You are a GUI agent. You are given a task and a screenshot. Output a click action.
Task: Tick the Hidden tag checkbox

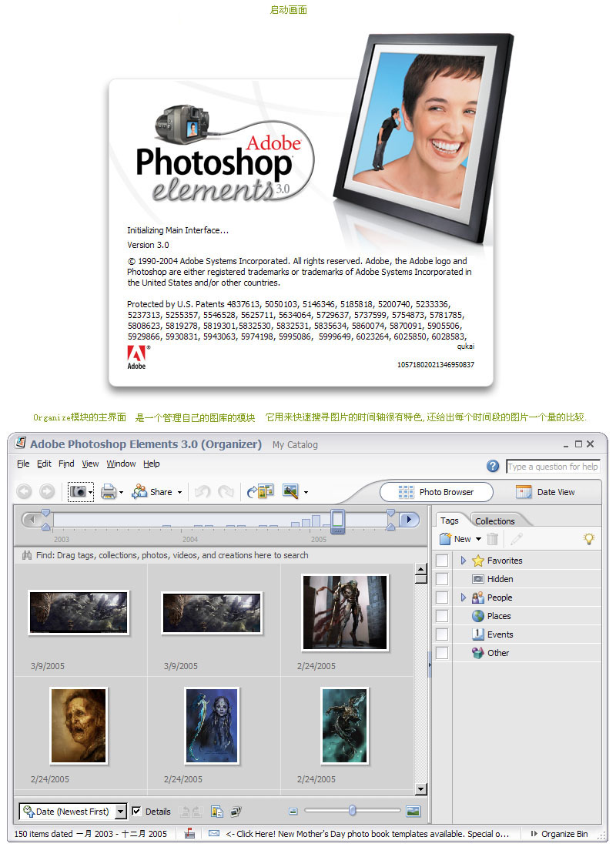(x=442, y=578)
